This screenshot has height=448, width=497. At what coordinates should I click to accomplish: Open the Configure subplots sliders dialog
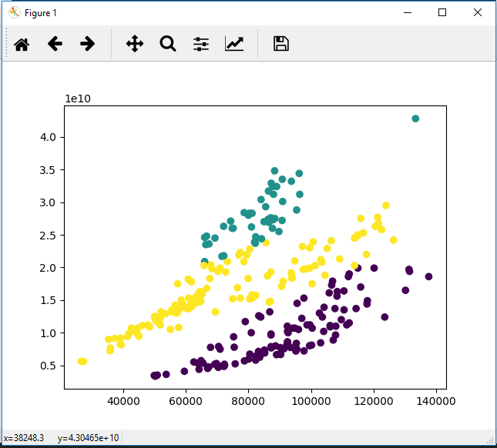tap(201, 44)
